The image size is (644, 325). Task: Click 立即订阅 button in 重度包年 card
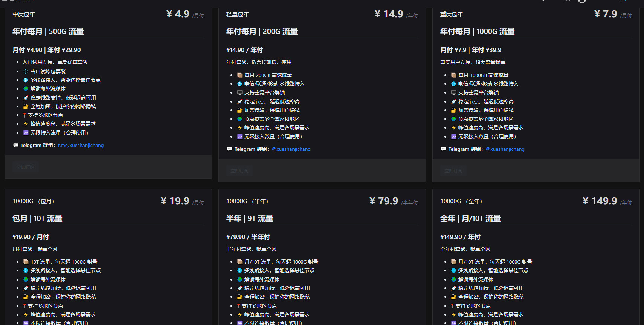[x=453, y=171]
